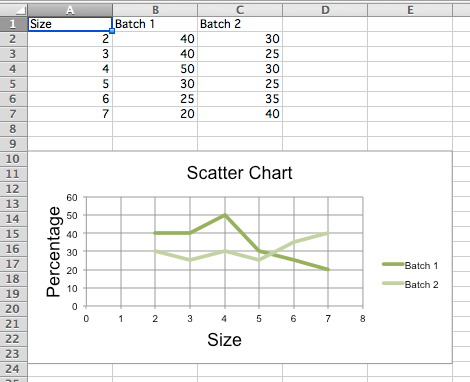Select empty cell E3
The height and width of the screenshot is (382, 470).
[410, 54]
